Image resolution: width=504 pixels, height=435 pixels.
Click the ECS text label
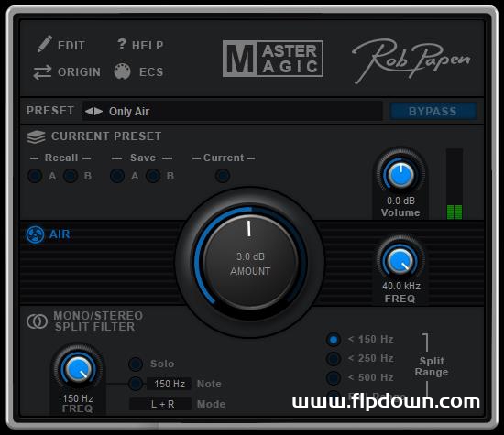(151, 72)
